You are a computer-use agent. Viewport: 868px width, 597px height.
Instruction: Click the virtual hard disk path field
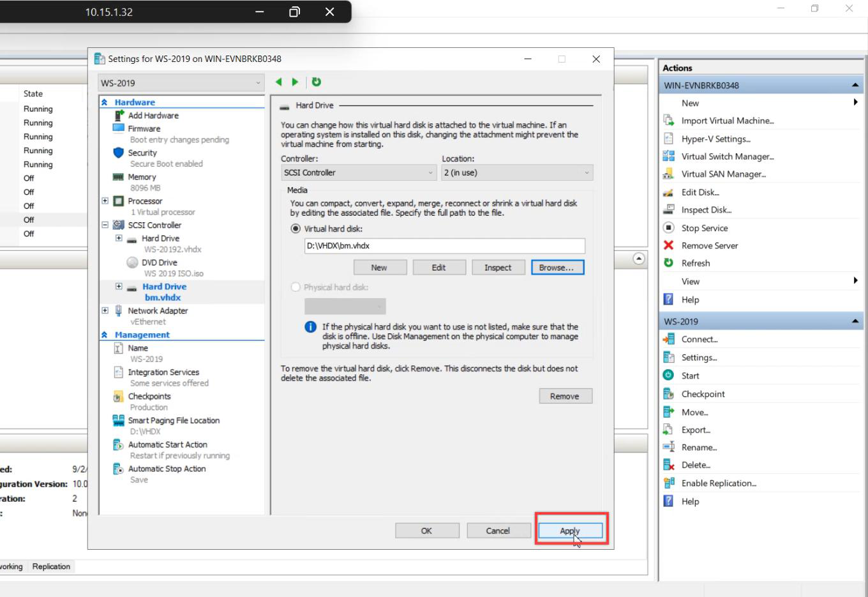445,246
